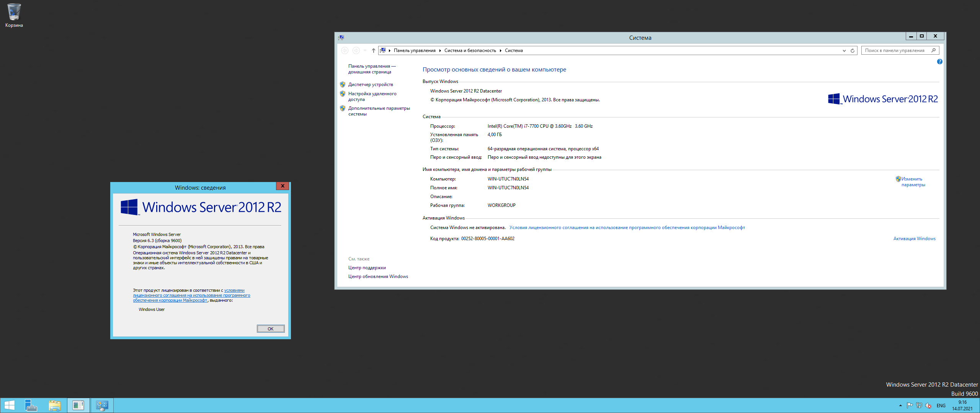Image resolution: width=980 pixels, height=413 pixels.
Task: Click product code "00252-80005-00001-AA602"
Action: (488, 239)
